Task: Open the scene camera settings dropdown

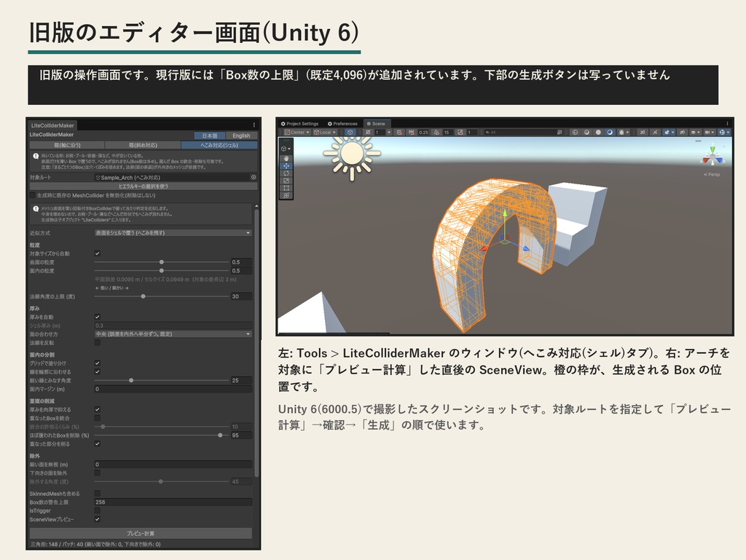Action: pos(710,132)
